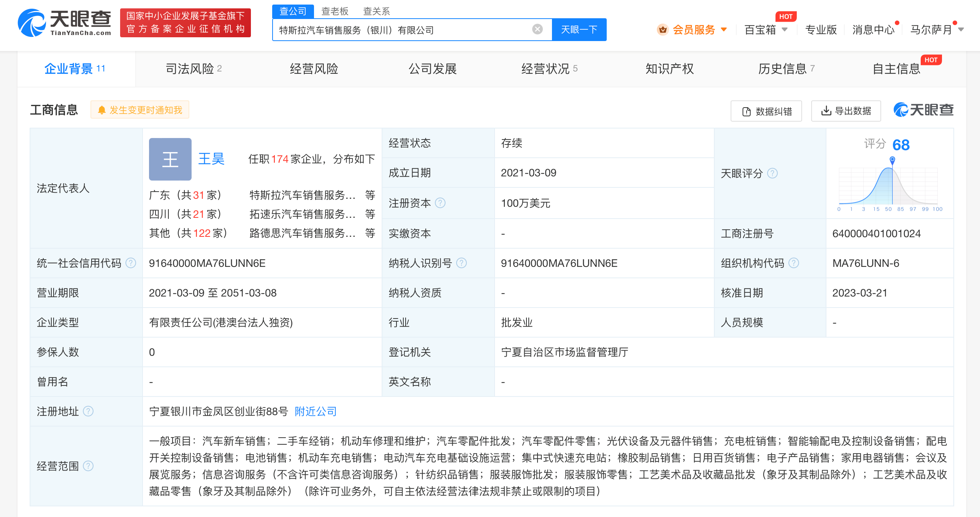Click the 王 avatar of legal representative
The height and width of the screenshot is (517, 980).
click(170, 159)
